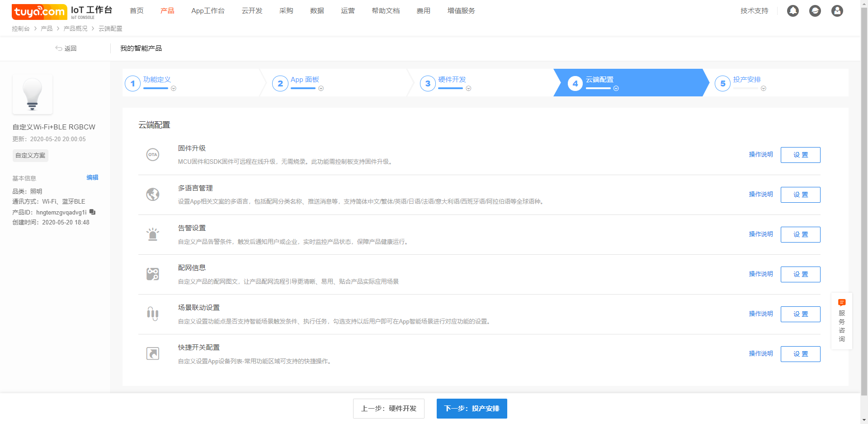The width and height of the screenshot is (868, 424).
Task: Expand the App 面板 step chevron
Action: click(x=321, y=89)
